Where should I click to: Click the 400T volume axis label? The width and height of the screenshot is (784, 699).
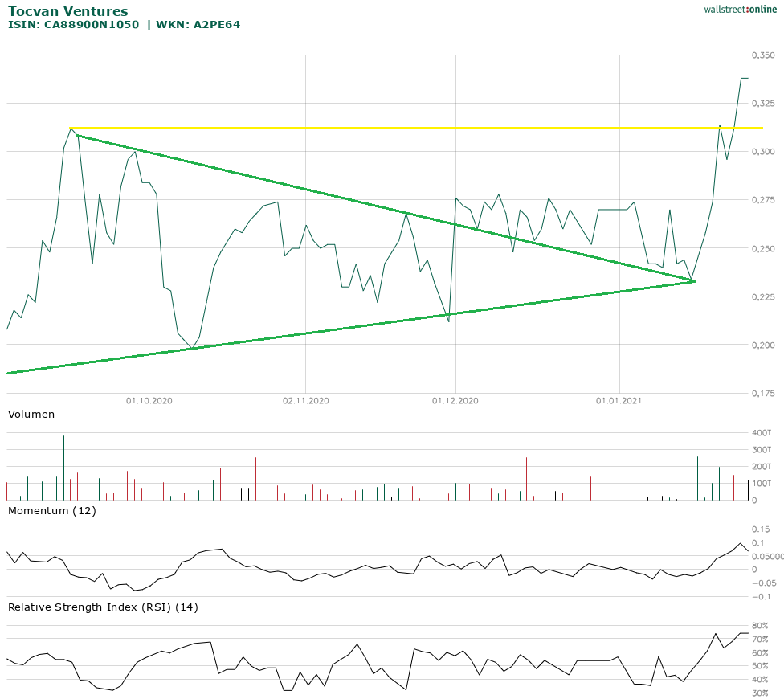point(762,432)
